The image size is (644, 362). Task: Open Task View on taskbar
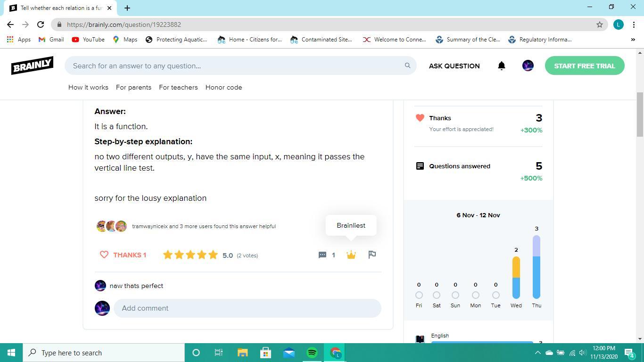coord(219,353)
